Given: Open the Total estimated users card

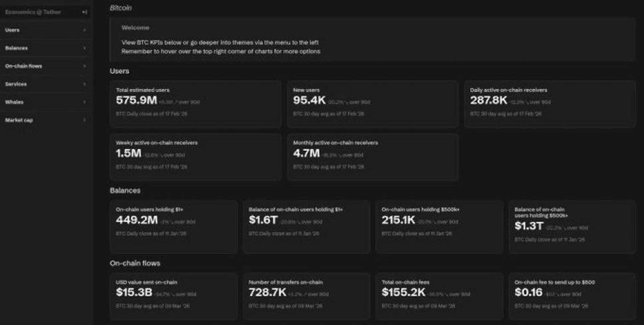Looking at the screenshot, I should click(x=196, y=104).
